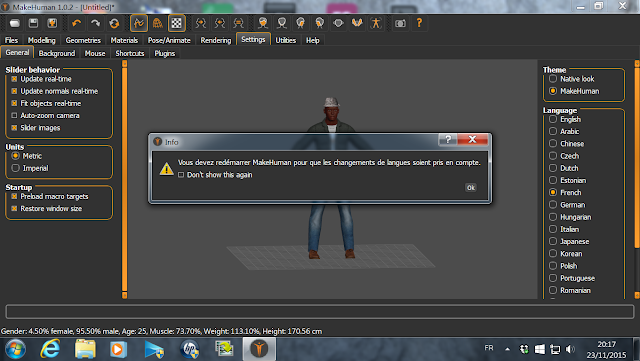The image size is (640, 361).
Task: Click the third symmetry icon in toolbar
Action: (238, 23)
